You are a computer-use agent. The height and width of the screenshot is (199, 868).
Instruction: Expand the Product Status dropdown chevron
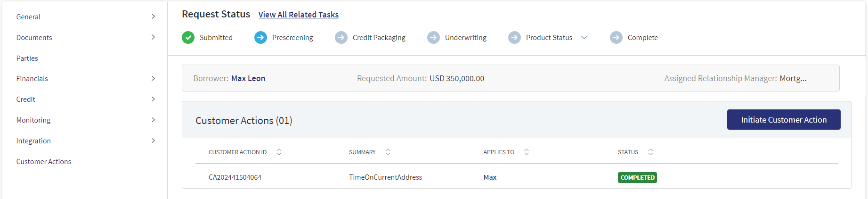tap(584, 37)
